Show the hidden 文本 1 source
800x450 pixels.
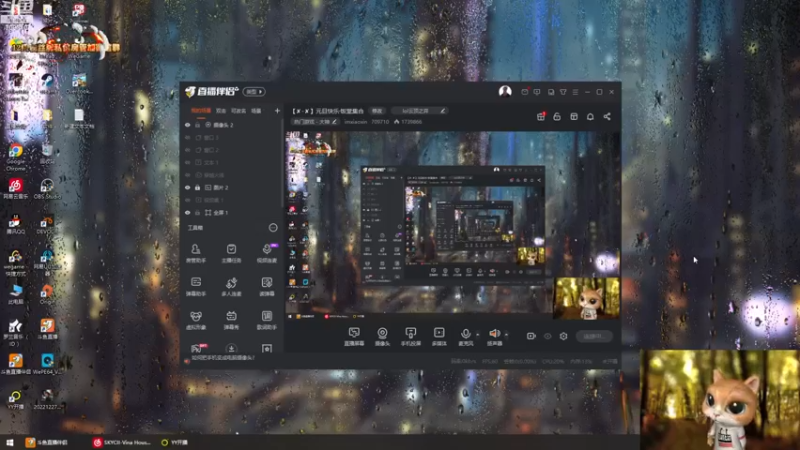(x=187, y=163)
